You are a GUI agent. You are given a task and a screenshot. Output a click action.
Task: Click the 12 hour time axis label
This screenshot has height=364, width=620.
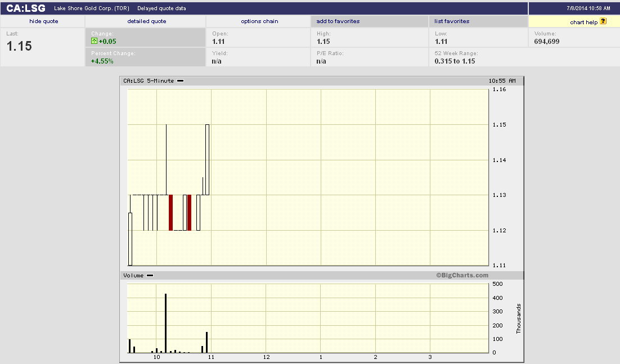point(266,357)
